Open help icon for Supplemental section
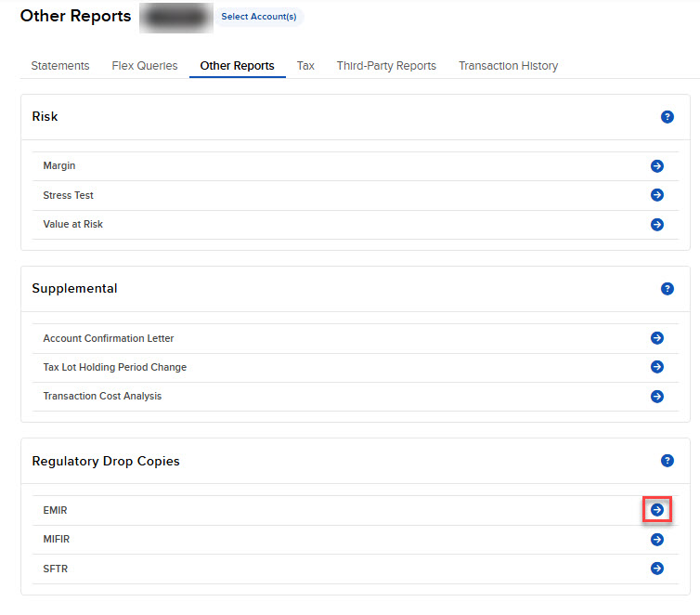The height and width of the screenshot is (615, 700). pos(667,289)
